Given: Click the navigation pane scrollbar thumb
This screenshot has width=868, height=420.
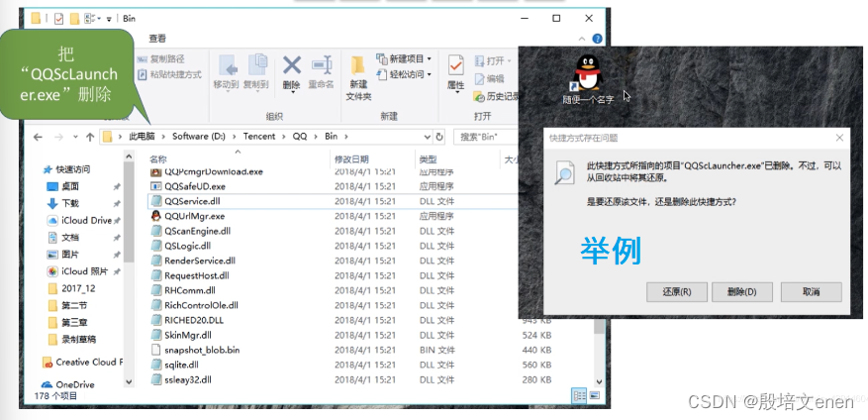Looking at the screenshot, I should (129, 211).
